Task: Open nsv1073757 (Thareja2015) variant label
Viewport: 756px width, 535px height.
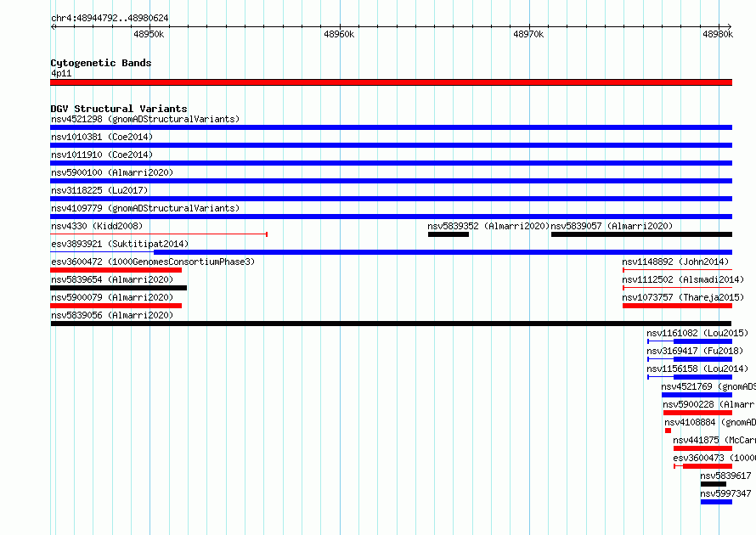Action: (x=683, y=297)
